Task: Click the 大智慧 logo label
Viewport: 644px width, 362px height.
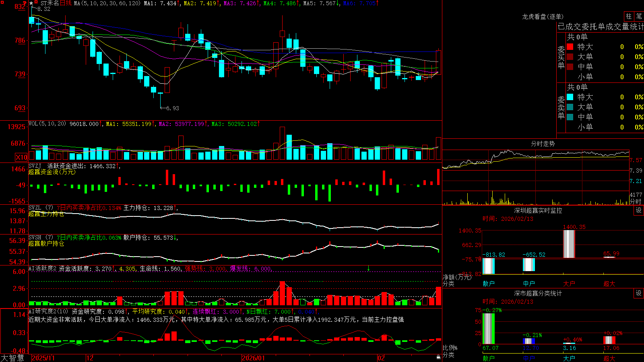Action: (x=12, y=358)
